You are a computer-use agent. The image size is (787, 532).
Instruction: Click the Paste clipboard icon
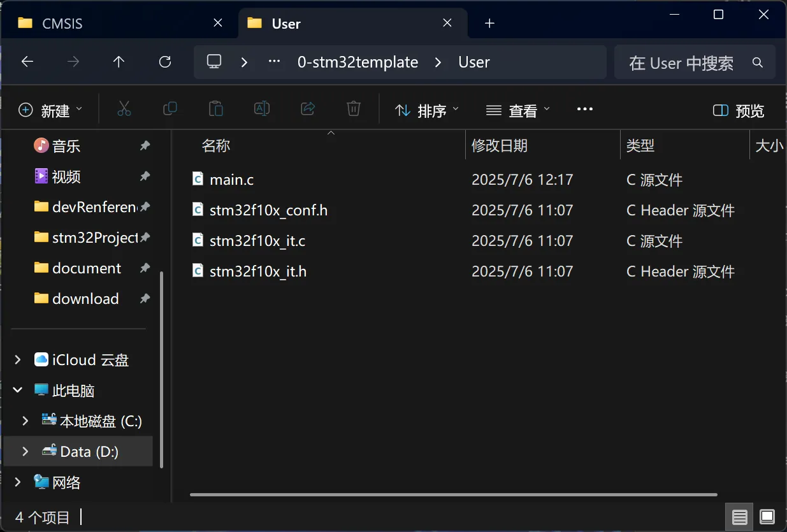click(x=216, y=110)
